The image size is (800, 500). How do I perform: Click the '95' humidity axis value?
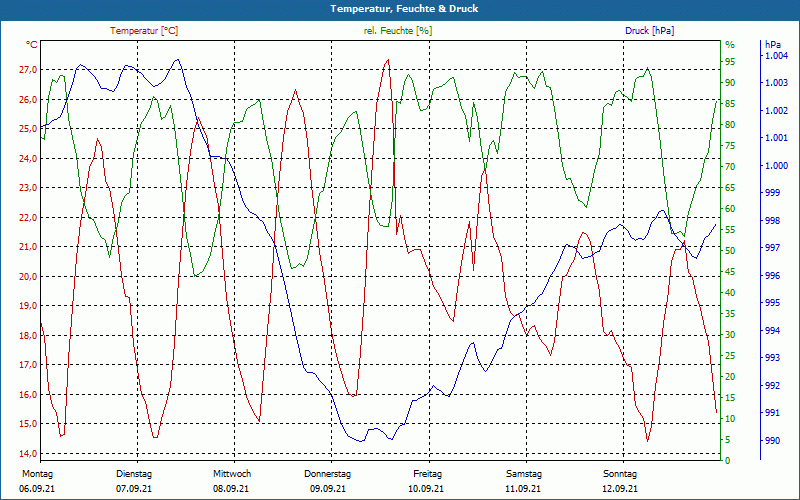pyautogui.click(x=730, y=62)
